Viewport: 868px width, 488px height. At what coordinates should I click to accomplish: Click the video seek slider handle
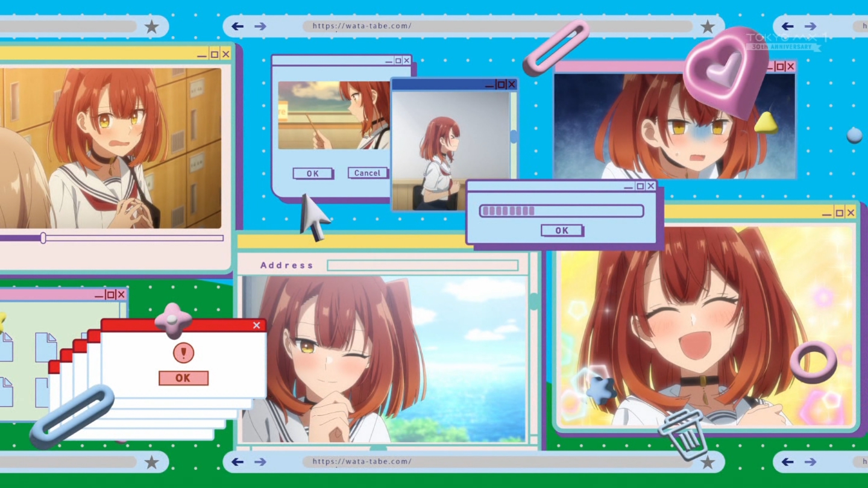(43, 238)
